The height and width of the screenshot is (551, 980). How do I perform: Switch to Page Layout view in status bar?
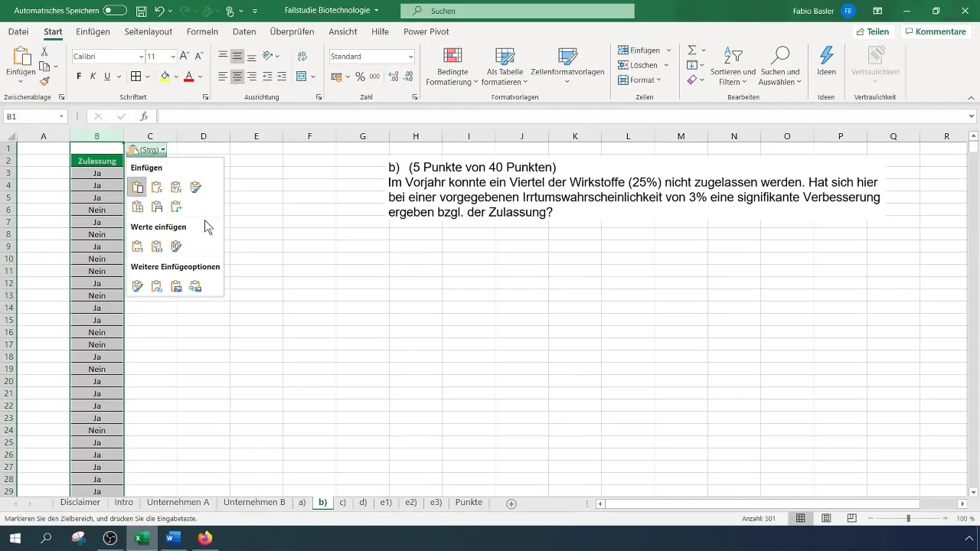click(826, 518)
